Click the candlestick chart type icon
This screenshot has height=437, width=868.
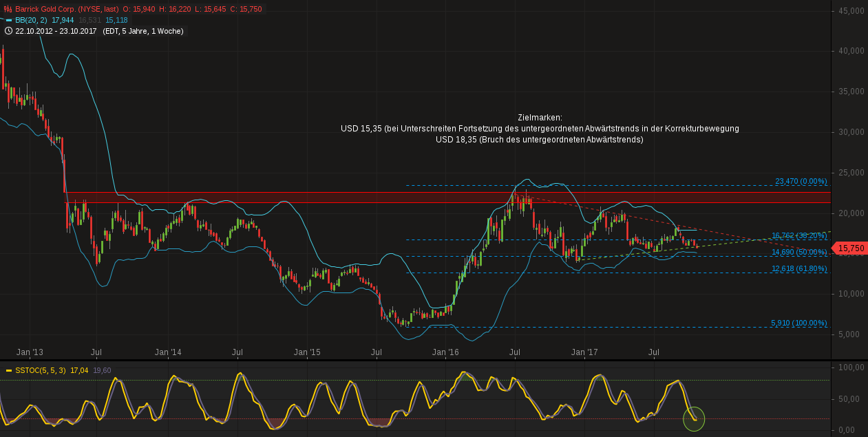[8, 8]
